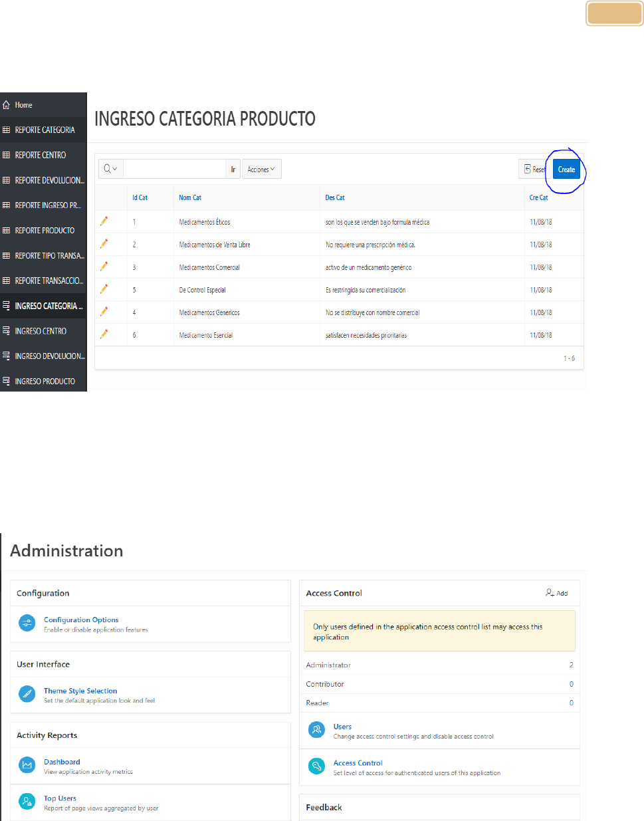
Task: Click the REPORTE CATEGORIA table icon
Action: 7,130
